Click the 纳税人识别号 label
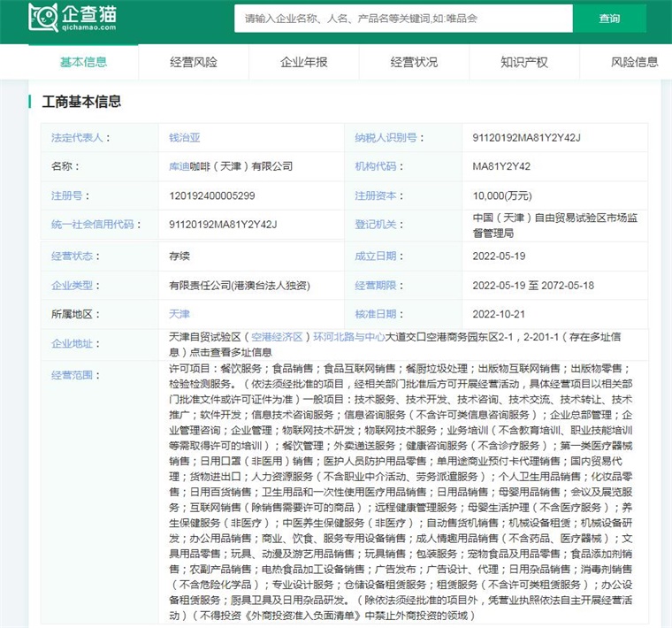Image resolution: width=672 pixels, height=628 pixels. click(389, 138)
